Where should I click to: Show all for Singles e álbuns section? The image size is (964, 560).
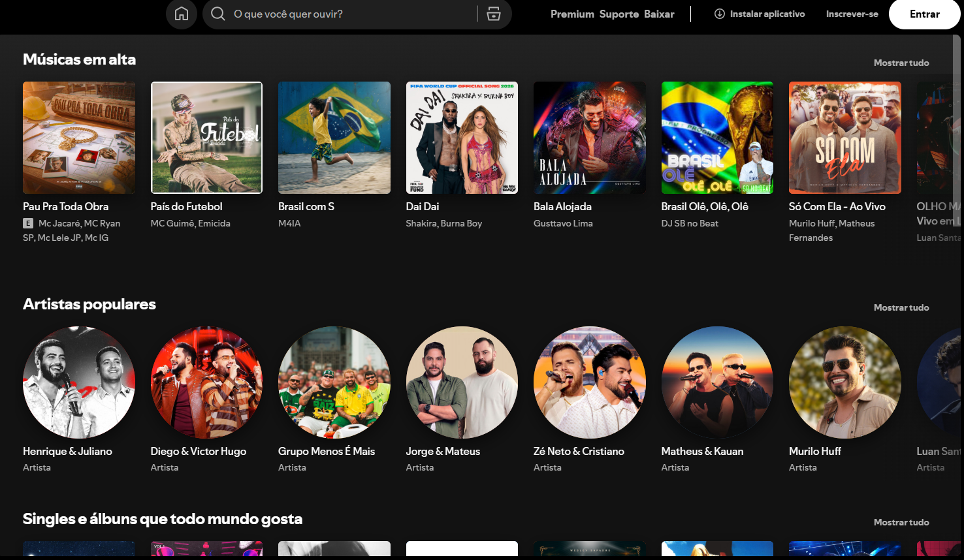[901, 522]
